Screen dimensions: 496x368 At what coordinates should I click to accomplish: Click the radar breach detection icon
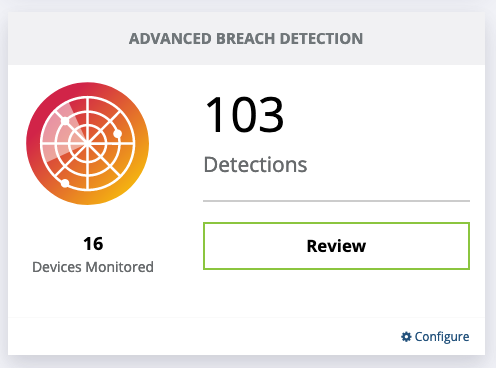(87, 143)
